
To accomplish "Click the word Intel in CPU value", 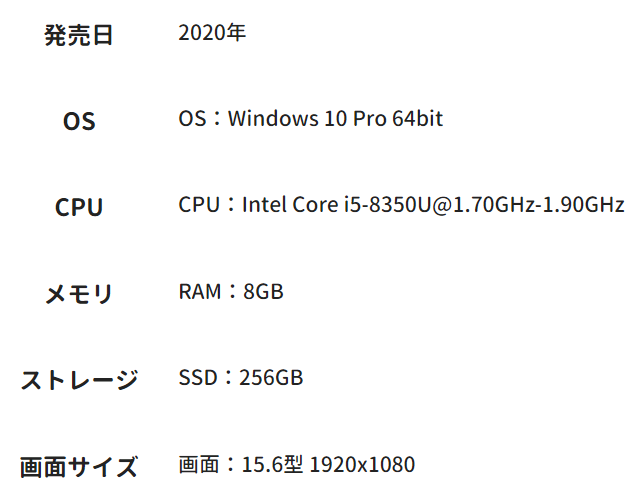I will 263,205.
